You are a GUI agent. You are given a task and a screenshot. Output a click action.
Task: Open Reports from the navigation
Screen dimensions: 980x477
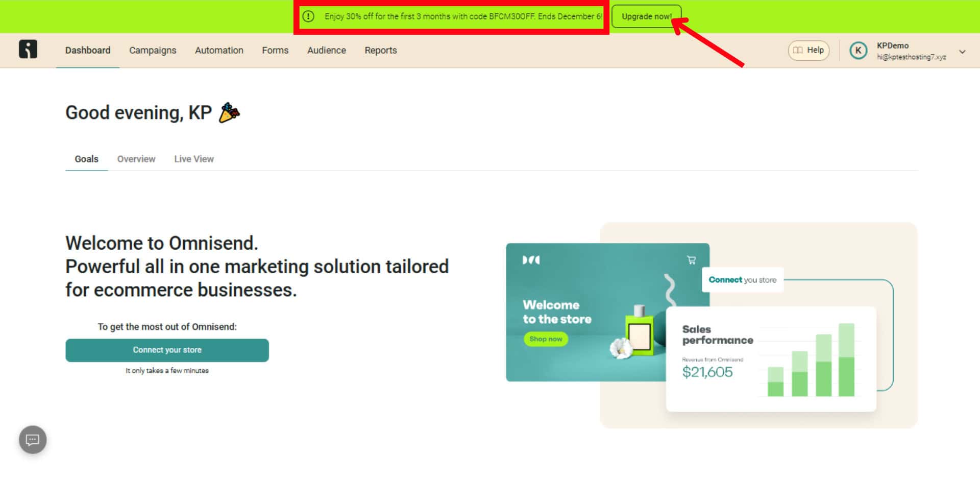(x=380, y=50)
